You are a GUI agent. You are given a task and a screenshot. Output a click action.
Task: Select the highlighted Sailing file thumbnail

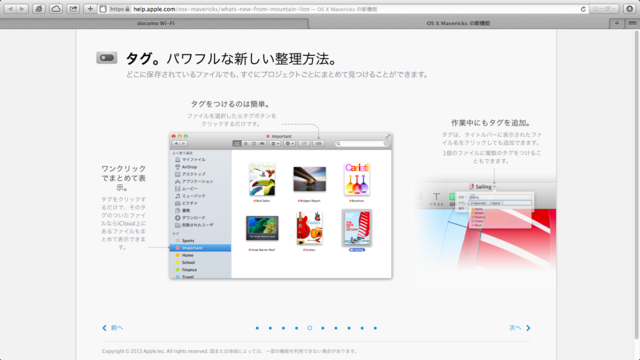pyautogui.click(x=357, y=228)
